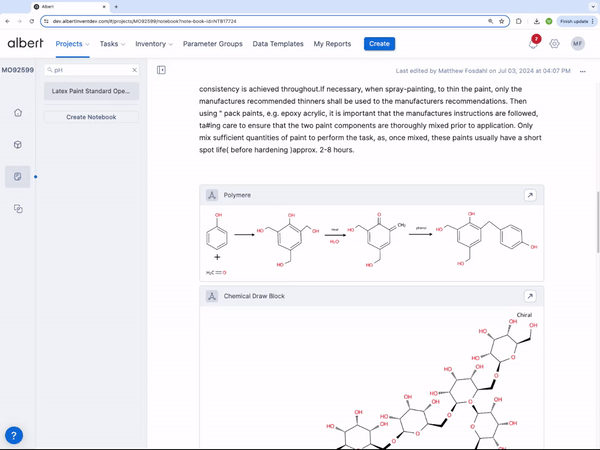The width and height of the screenshot is (600, 450).
Task: Open browser extensions puzzle icon
Action: tap(518, 21)
